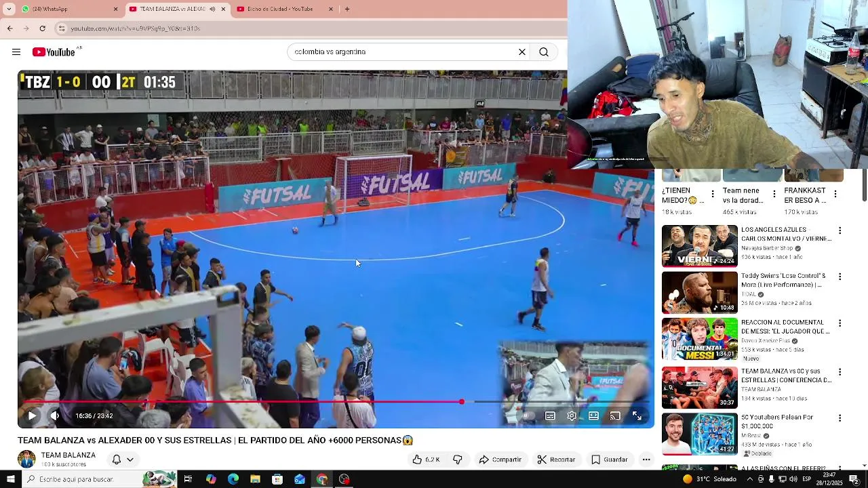This screenshot has height=488, width=868.
Task: Mute the tab via its speaker icon
Action: click(213, 9)
